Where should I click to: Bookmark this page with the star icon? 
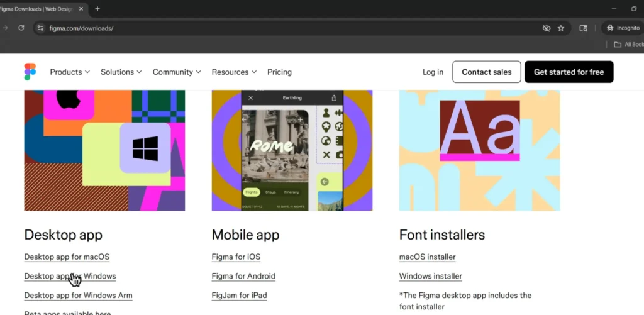561,28
